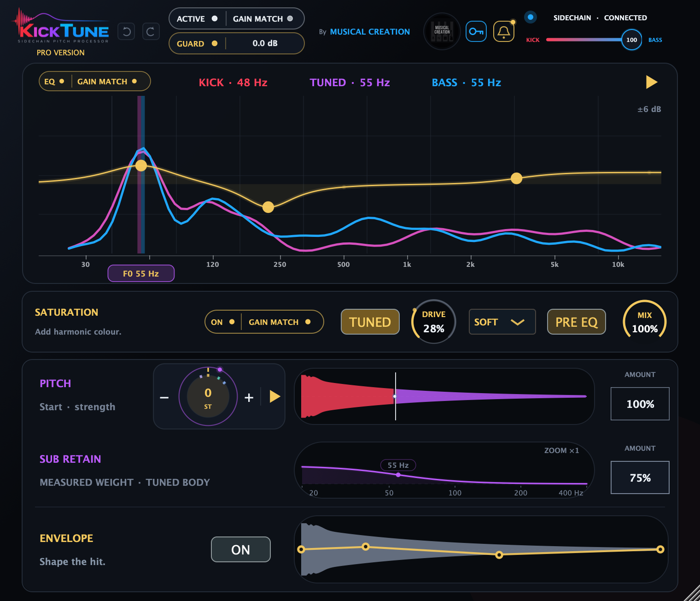The width and height of the screenshot is (700, 601).
Task: Toggle the EQ switch
Action: [x=54, y=81]
